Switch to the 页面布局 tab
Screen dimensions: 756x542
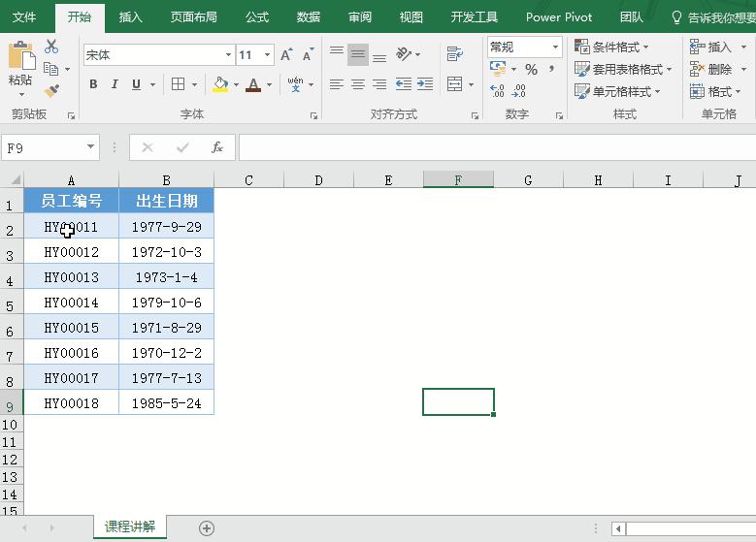pyautogui.click(x=194, y=17)
